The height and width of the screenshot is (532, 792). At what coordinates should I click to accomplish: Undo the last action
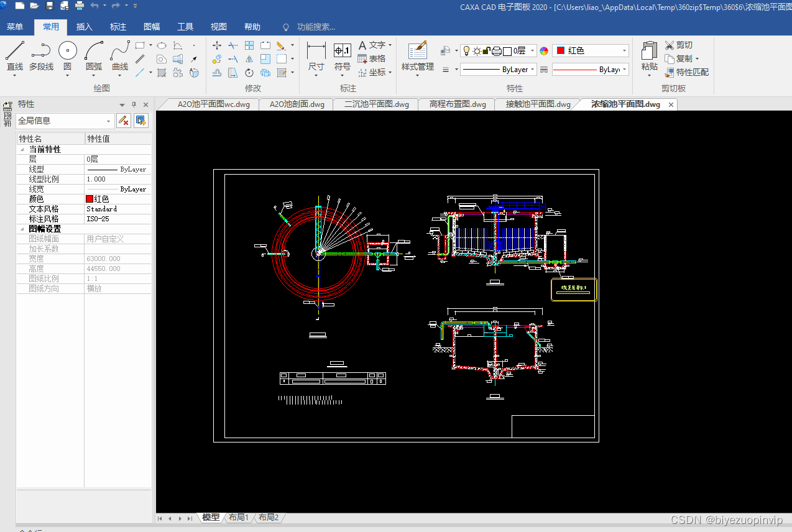[x=94, y=6]
